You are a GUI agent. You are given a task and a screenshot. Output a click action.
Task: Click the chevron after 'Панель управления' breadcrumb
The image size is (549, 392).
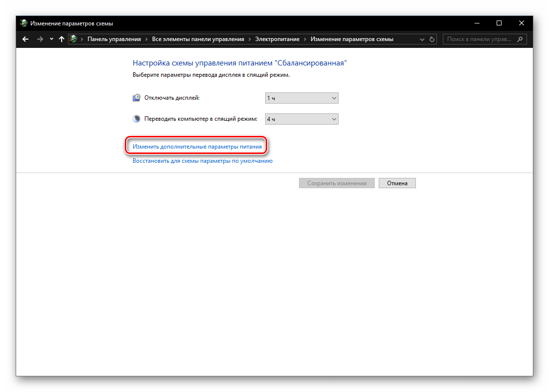tap(146, 39)
